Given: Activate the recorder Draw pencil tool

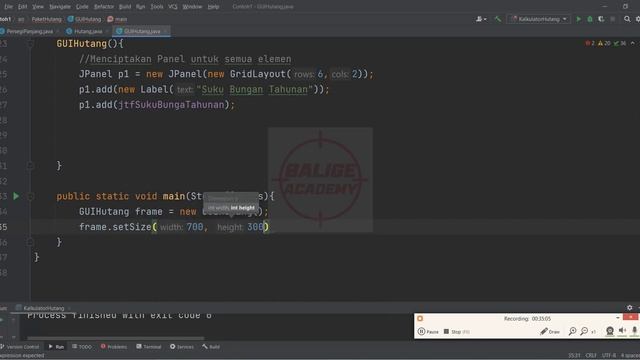Looking at the screenshot, I should coord(550,332).
